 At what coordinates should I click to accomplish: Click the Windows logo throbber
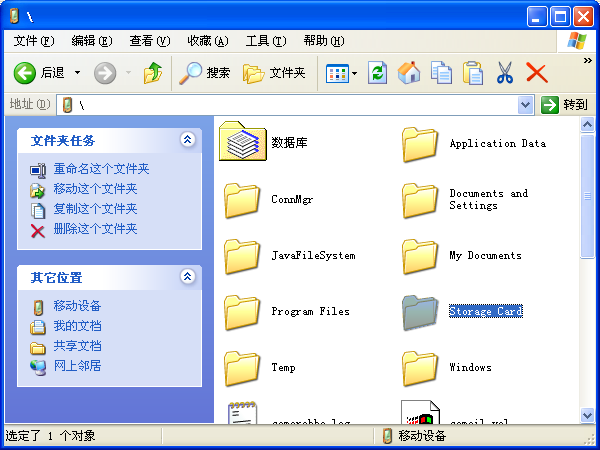[577, 41]
